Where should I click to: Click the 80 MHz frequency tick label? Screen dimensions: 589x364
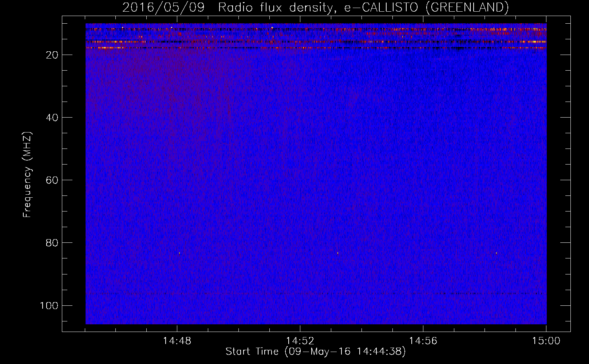(52, 243)
